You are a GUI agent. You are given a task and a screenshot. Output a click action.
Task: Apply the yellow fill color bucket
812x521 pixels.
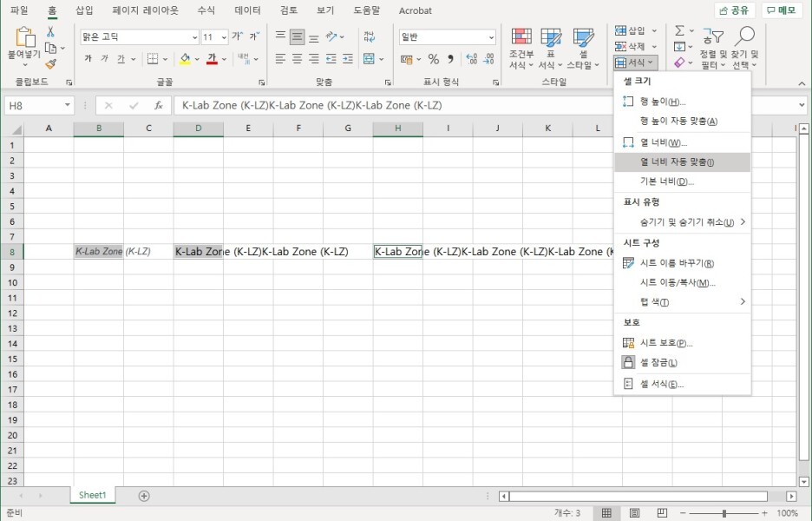pos(185,58)
